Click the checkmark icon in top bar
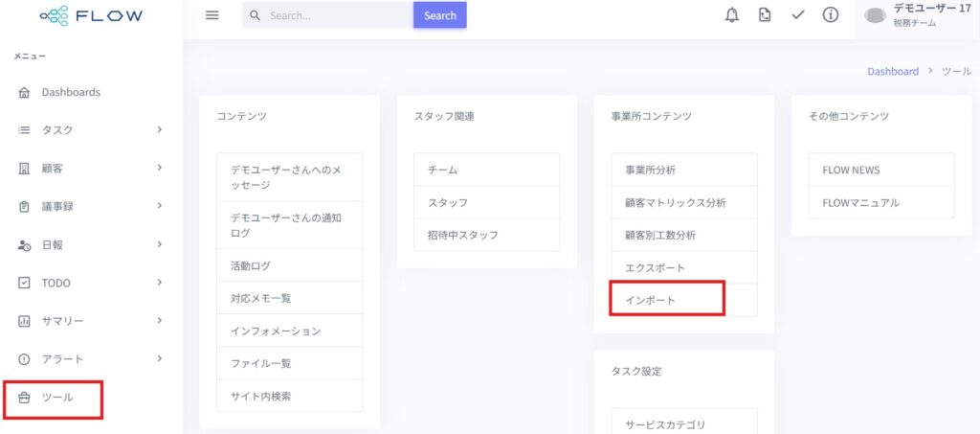The width and height of the screenshot is (980, 434). point(797,15)
